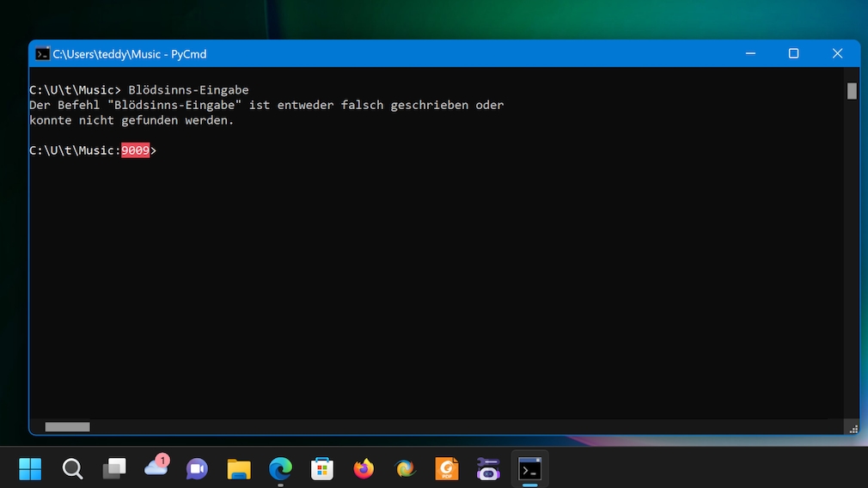The image size is (868, 488).
Task: Open the robot-face app icon in the taskbar
Action: point(488,468)
